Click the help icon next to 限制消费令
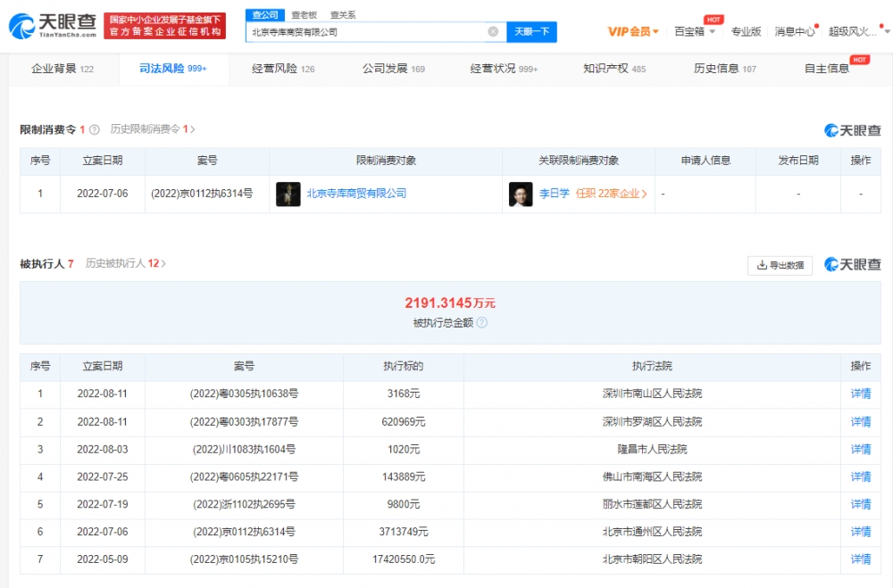Viewport: 893px width, 588px height. (95, 129)
